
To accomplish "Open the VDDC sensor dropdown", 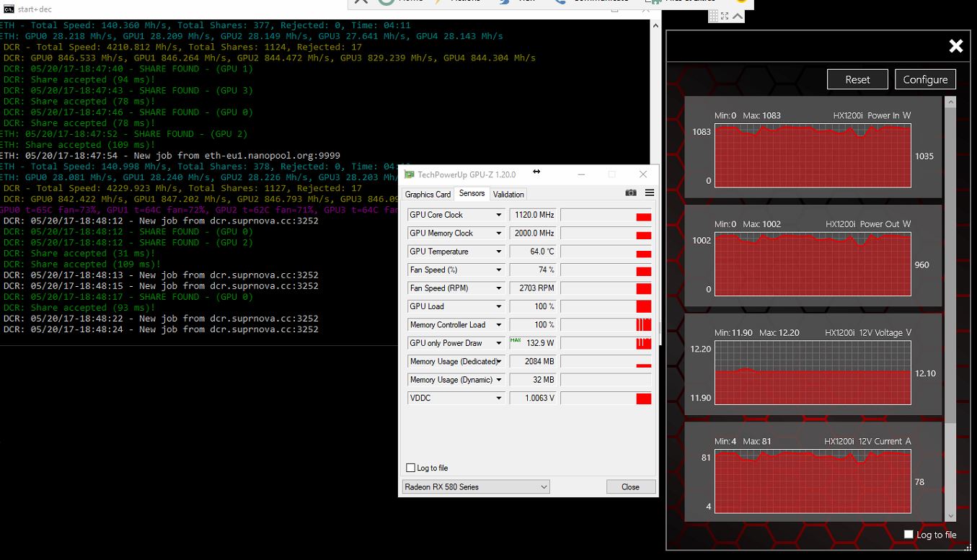I will coord(498,398).
